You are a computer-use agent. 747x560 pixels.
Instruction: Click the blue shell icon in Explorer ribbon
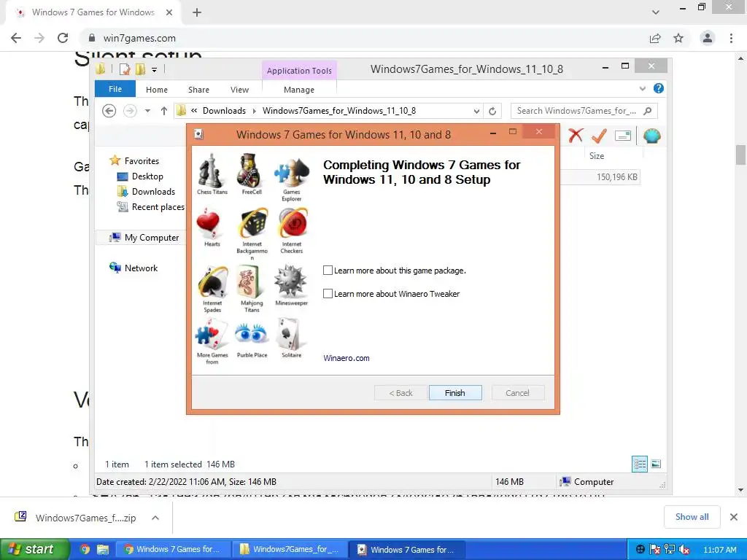pos(651,136)
